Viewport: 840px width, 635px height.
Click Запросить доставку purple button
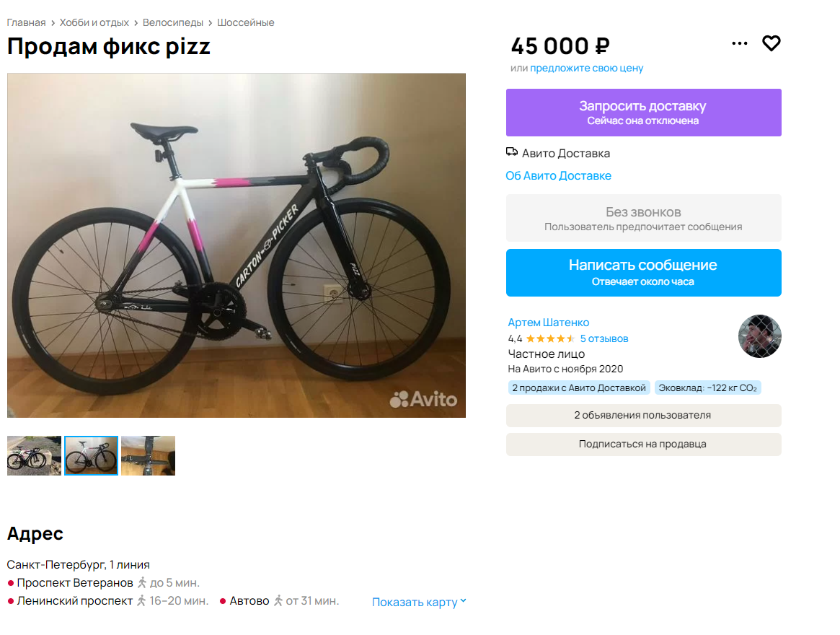coord(643,113)
